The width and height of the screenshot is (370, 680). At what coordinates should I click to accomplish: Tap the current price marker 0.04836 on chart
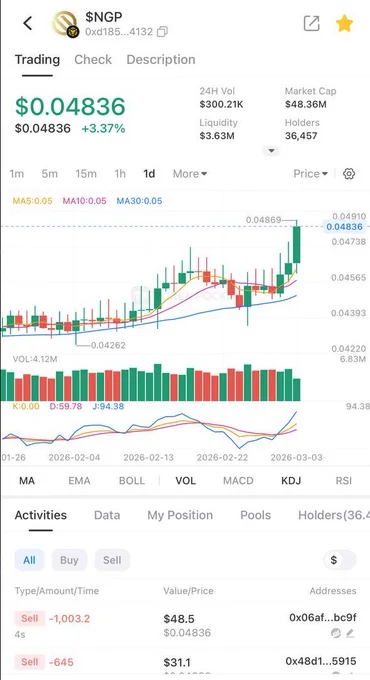click(x=344, y=227)
